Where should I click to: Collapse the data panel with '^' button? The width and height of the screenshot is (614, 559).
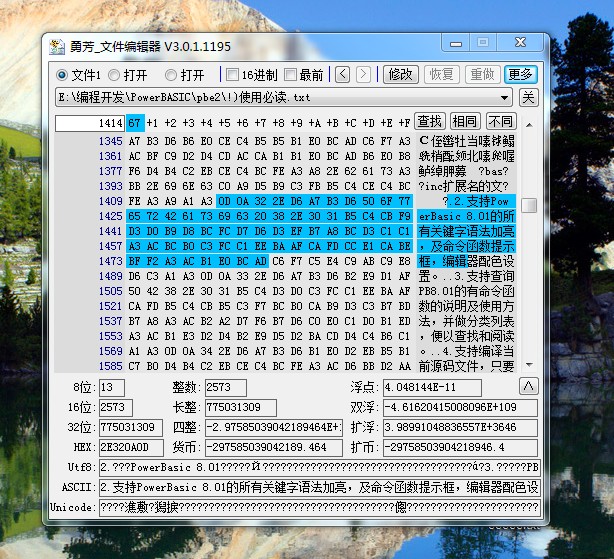click(528, 387)
